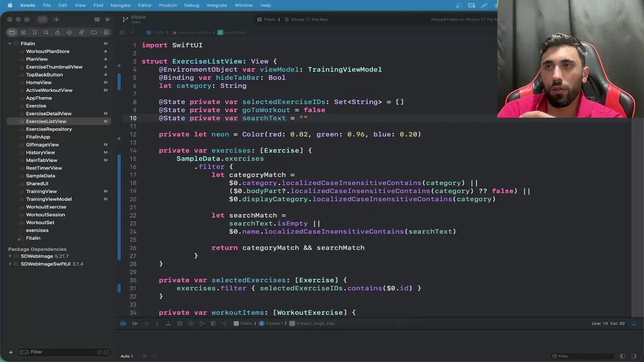The width and height of the screenshot is (644, 362).
Task: Click the debug console Filter field
Action: pos(584,356)
